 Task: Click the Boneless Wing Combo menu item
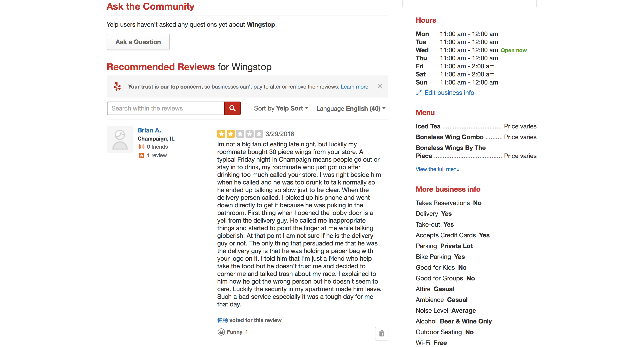pos(476,137)
